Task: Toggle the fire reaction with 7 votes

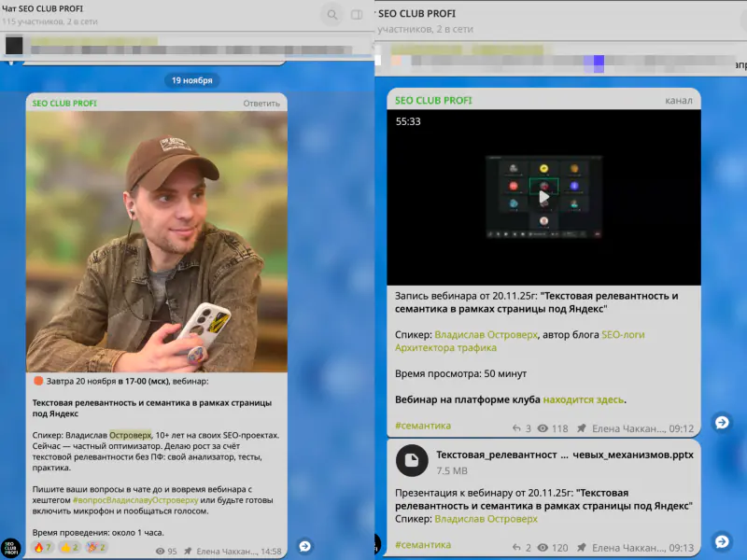Action: tap(43, 547)
